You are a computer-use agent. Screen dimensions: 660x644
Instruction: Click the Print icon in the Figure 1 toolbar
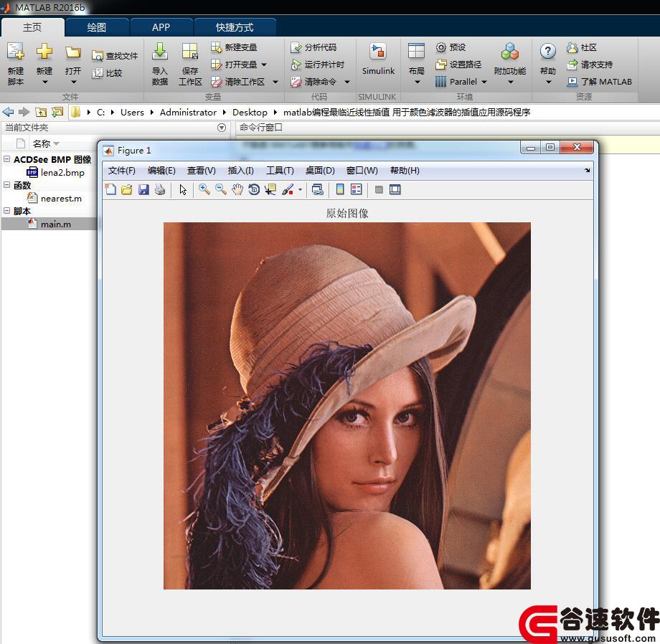click(x=160, y=190)
